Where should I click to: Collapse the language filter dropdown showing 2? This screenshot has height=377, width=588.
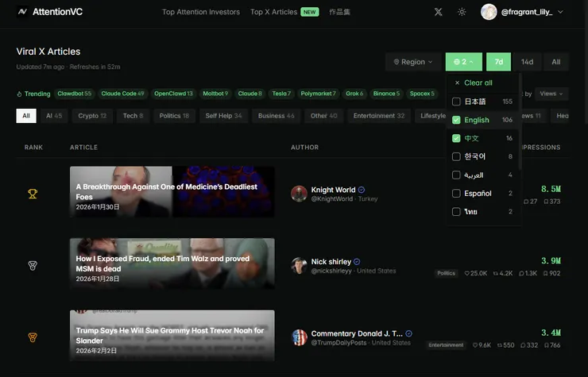[464, 62]
